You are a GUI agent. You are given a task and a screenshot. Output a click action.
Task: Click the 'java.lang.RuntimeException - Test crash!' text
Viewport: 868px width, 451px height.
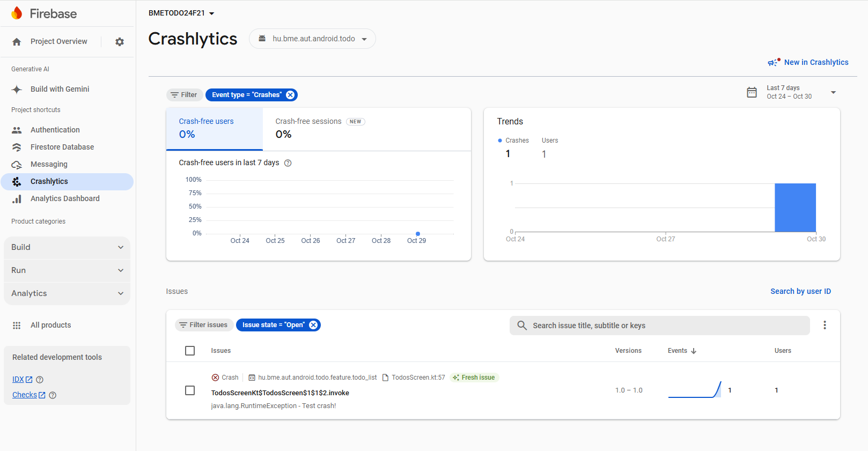click(x=274, y=406)
